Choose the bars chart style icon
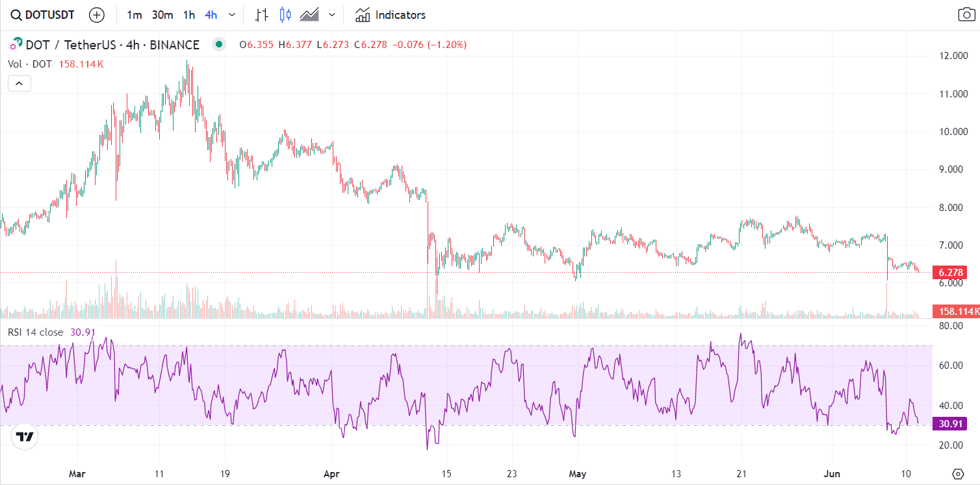Viewport: 980px width, 485px height. click(x=262, y=15)
